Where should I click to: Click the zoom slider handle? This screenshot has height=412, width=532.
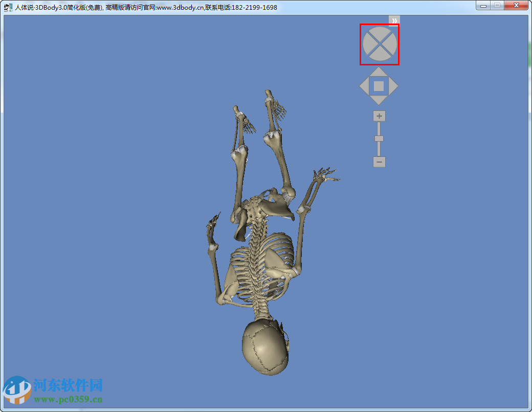(x=379, y=139)
